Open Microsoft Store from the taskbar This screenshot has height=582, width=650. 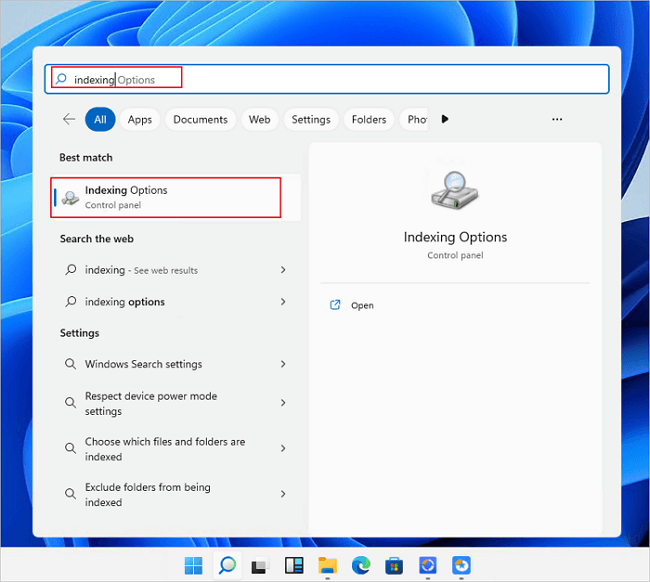[x=394, y=565]
